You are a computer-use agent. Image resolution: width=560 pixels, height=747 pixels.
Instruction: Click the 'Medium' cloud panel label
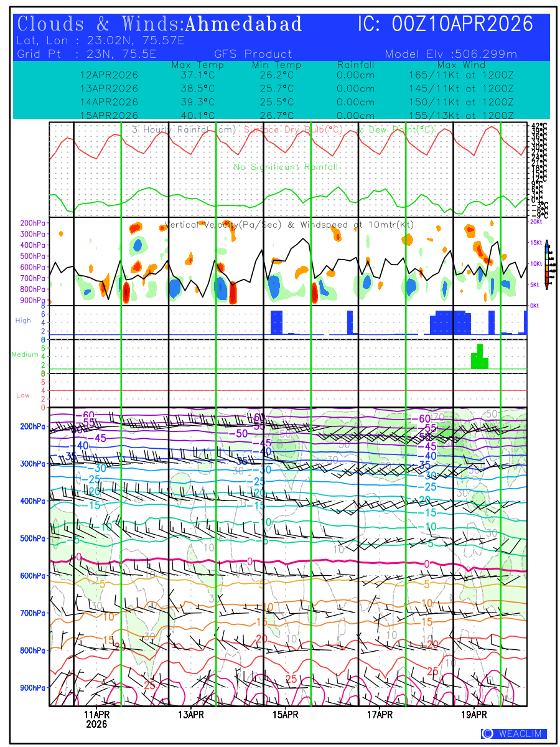(x=25, y=354)
